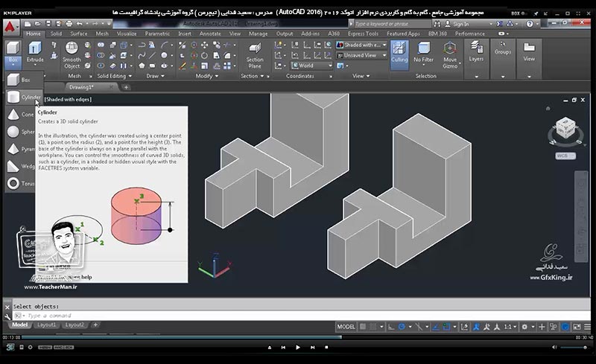
Task: Open the World UCS dropdown
Action: click(x=311, y=66)
